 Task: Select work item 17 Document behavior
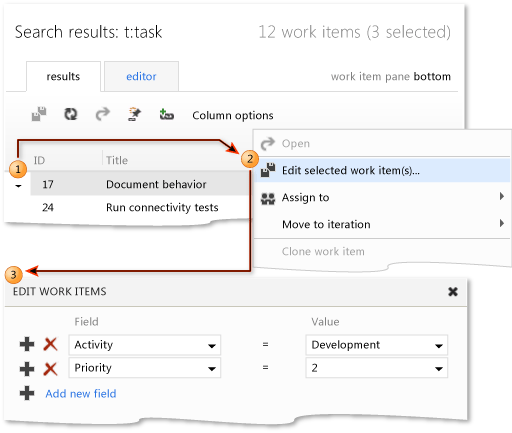pos(139,184)
